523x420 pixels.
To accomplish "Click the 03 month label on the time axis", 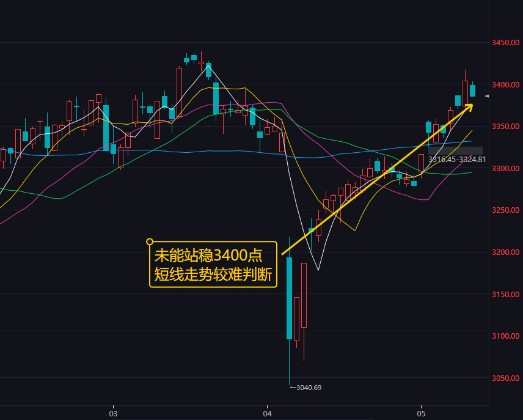I will click(x=113, y=414).
